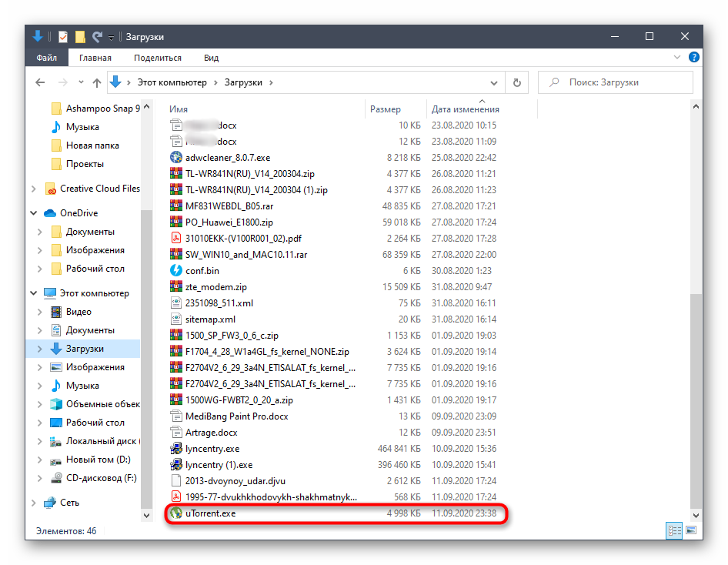728x565 pixels.
Task: Switch to details view layout icon
Action: tap(674, 530)
